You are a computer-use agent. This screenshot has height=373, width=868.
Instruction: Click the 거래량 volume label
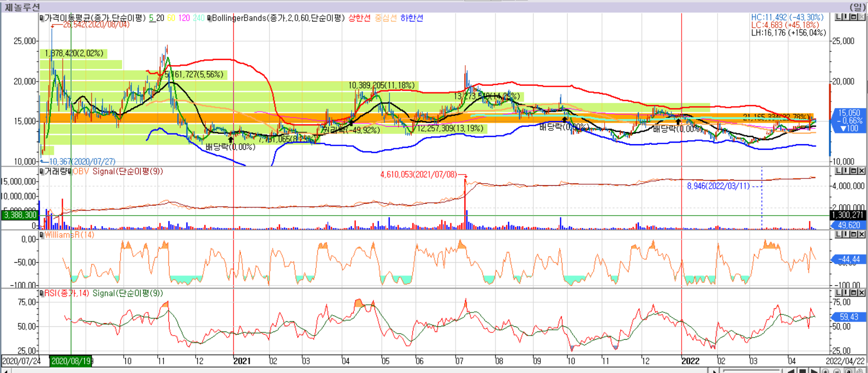[x=56, y=171]
